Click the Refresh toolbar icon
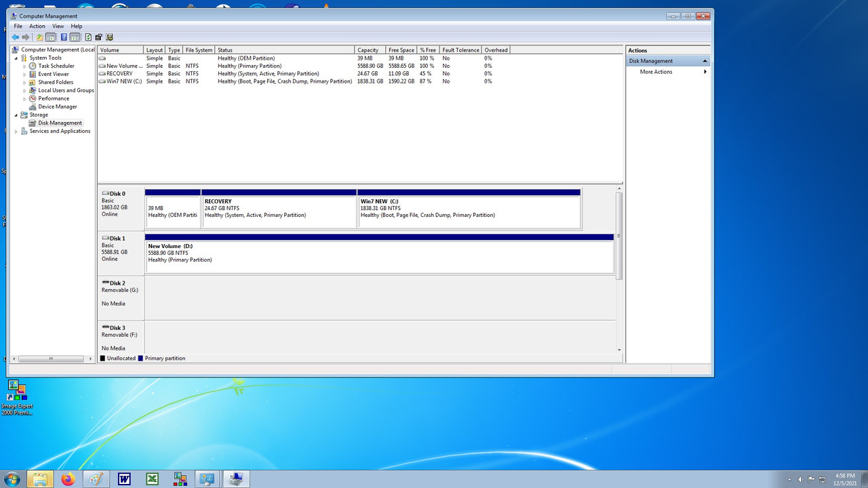Screen dimensions: 868x488 tap(88, 37)
